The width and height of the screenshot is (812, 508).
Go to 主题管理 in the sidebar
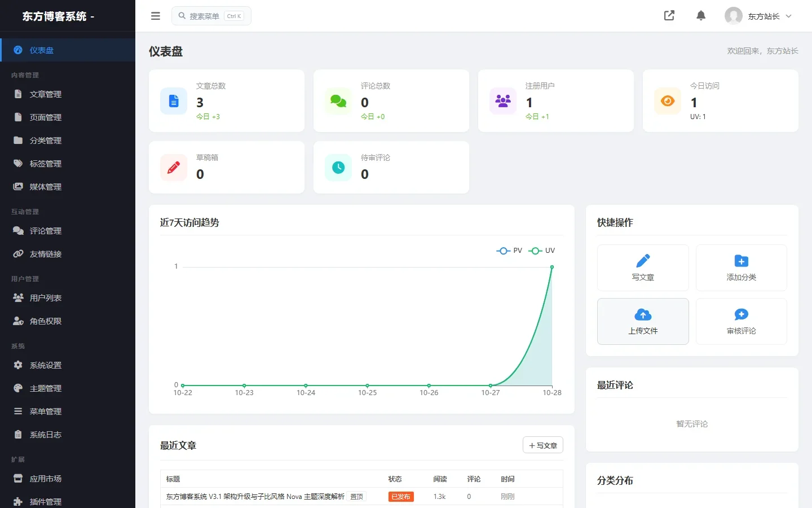(68, 388)
